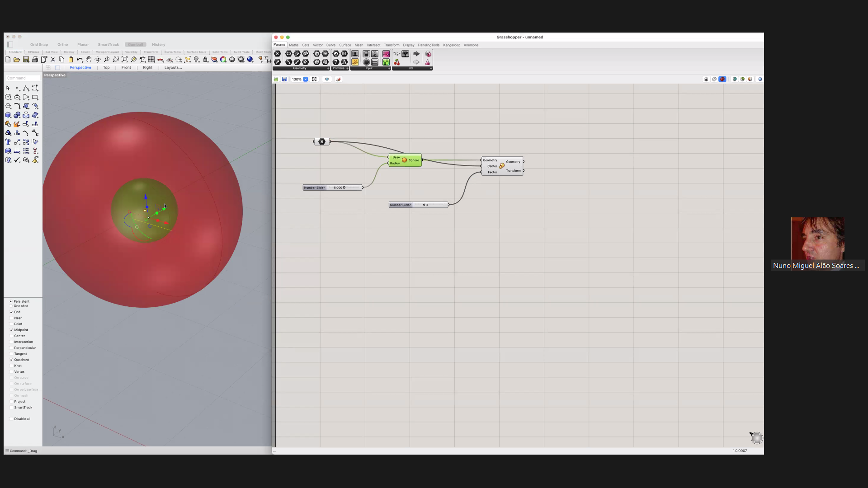Uncheck the Quadrant object snap
This screenshot has width=868, height=488.
tap(12, 360)
